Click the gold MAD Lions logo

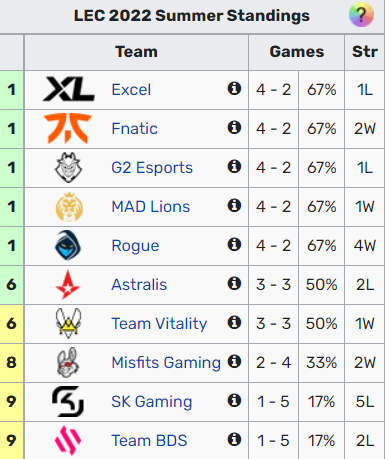point(69,207)
